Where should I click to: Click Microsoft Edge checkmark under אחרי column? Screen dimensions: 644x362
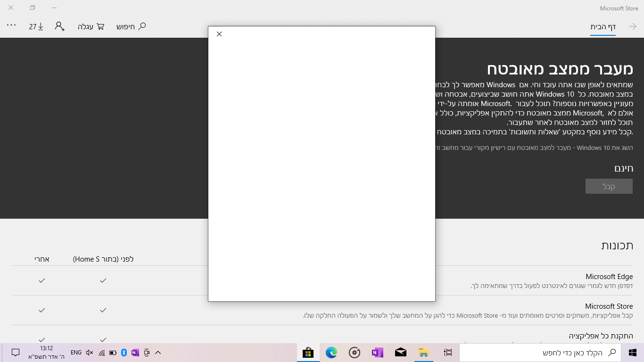point(42,280)
